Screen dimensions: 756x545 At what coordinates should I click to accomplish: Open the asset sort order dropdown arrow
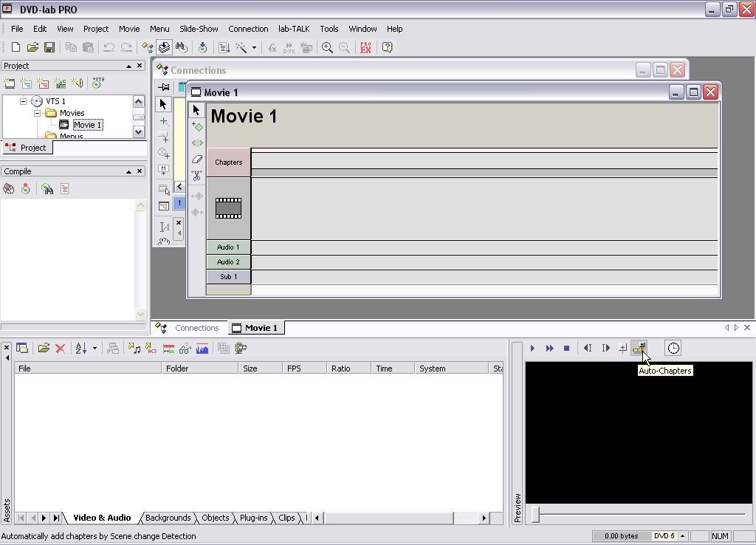94,349
